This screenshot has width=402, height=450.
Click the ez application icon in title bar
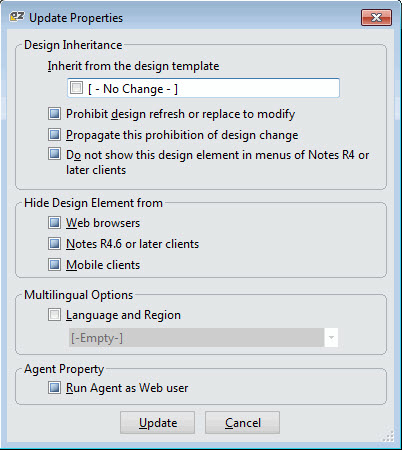pyautogui.click(x=17, y=17)
